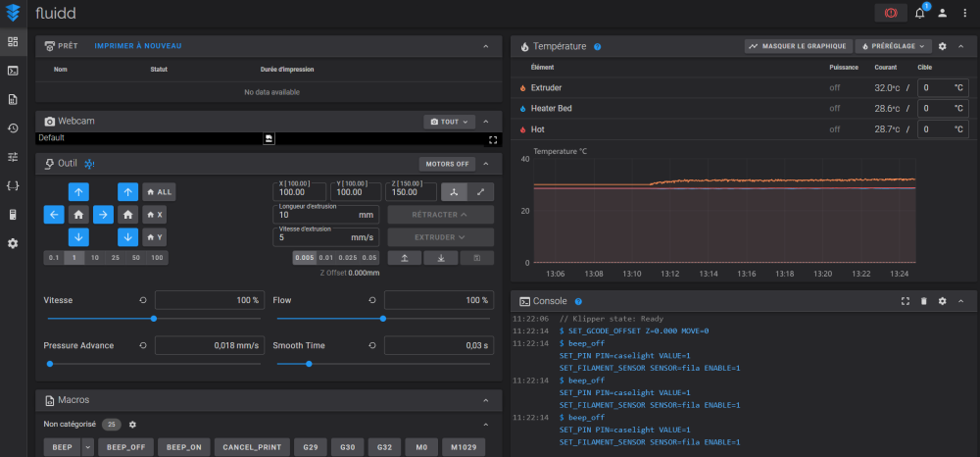Enter webcam fullscreen mode
980x457 pixels.
pyautogui.click(x=492, y=140)
